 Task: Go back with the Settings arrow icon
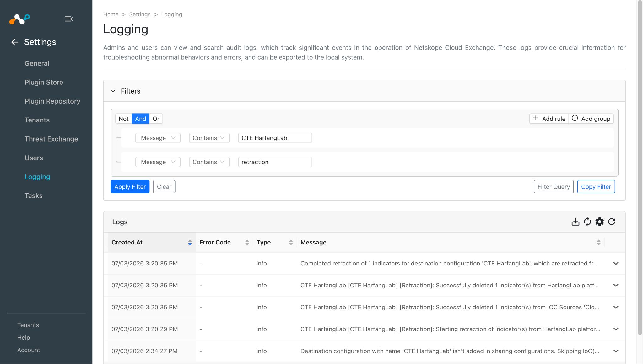pos(14,42)
